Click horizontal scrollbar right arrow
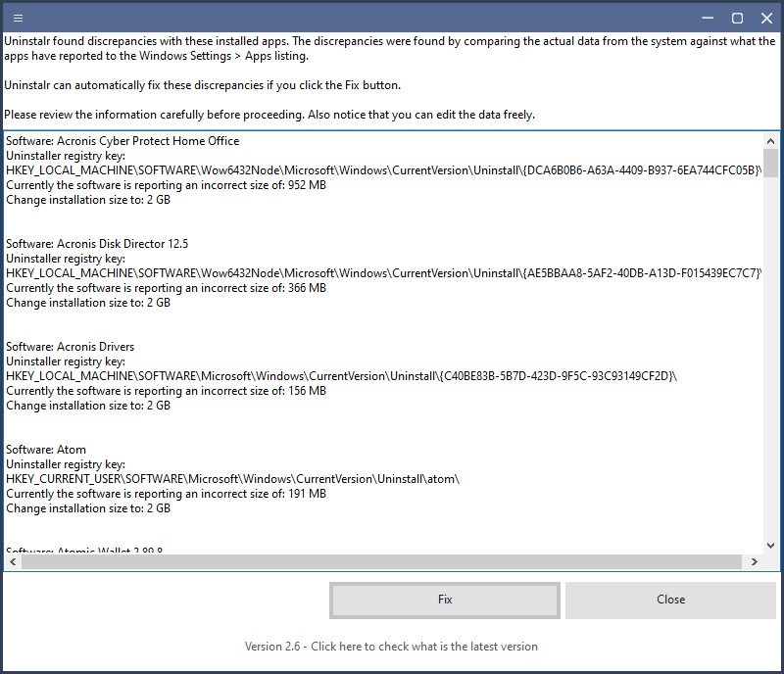The image size is (784, 674). click(x=754, y=562)
